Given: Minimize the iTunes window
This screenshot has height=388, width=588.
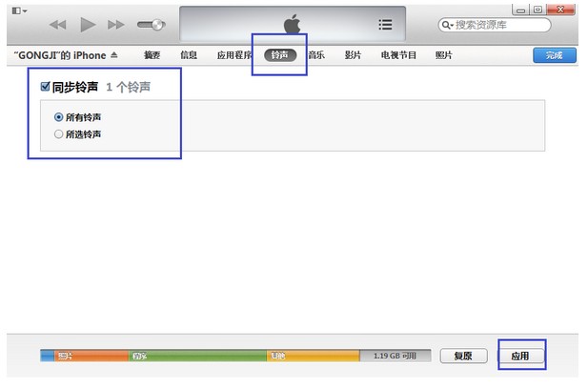Looking at the screenshot, I should tap(521, 10).
